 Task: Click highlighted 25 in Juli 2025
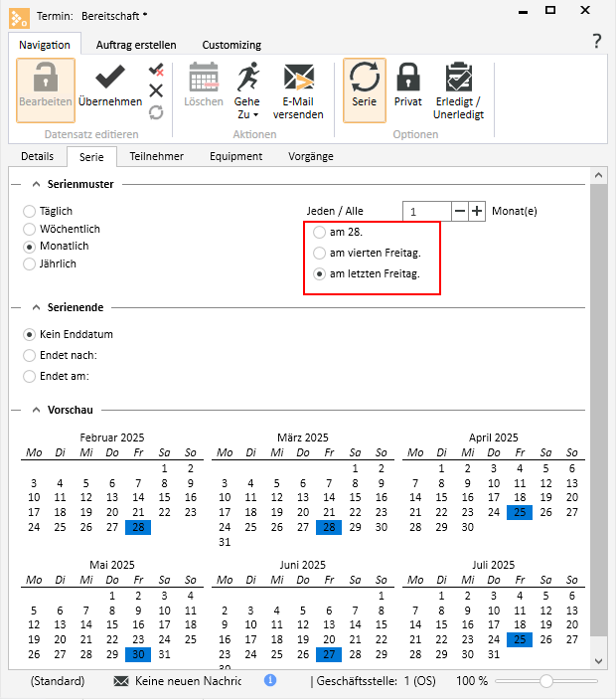[x=520, y=639]
